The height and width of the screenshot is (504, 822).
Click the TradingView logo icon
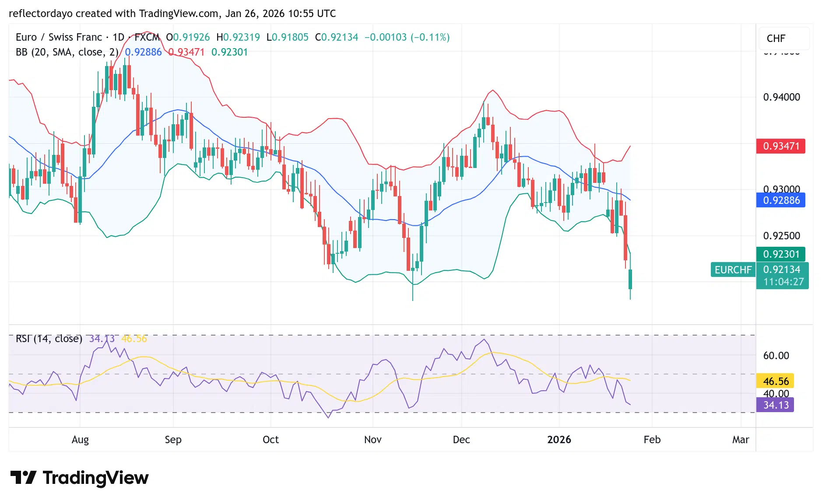(23, 477)
